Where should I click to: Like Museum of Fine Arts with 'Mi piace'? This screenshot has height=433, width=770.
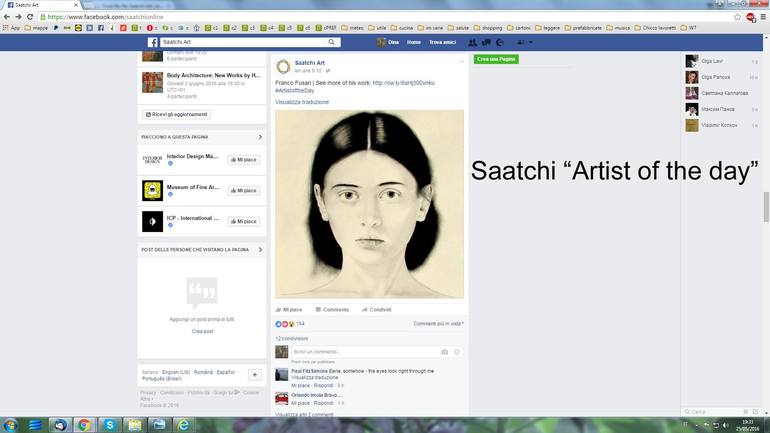click(244, 190)
